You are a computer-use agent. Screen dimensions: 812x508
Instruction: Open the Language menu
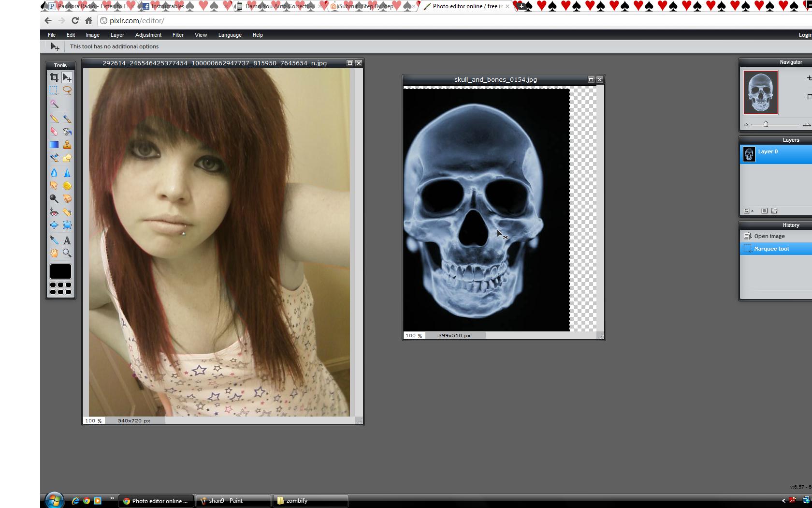(230, 35)
